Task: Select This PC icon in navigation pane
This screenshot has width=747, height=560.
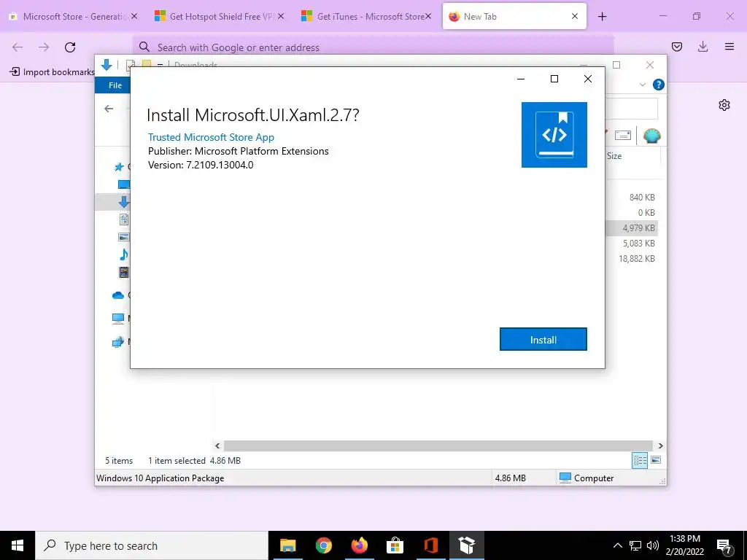Action: click(x=118, y=318)
